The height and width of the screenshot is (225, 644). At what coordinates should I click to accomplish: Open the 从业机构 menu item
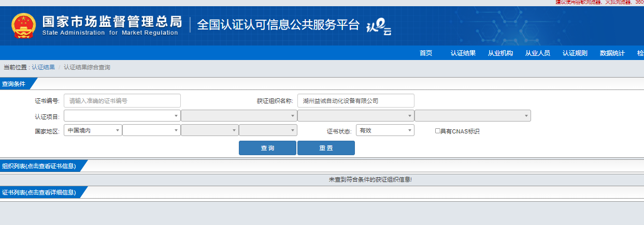coord(500,53)
